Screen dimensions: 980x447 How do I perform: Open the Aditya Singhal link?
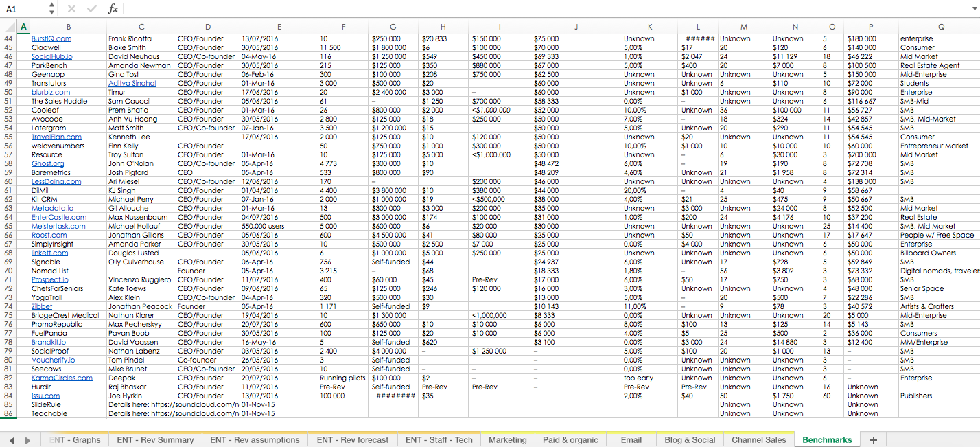pos(132,84)
